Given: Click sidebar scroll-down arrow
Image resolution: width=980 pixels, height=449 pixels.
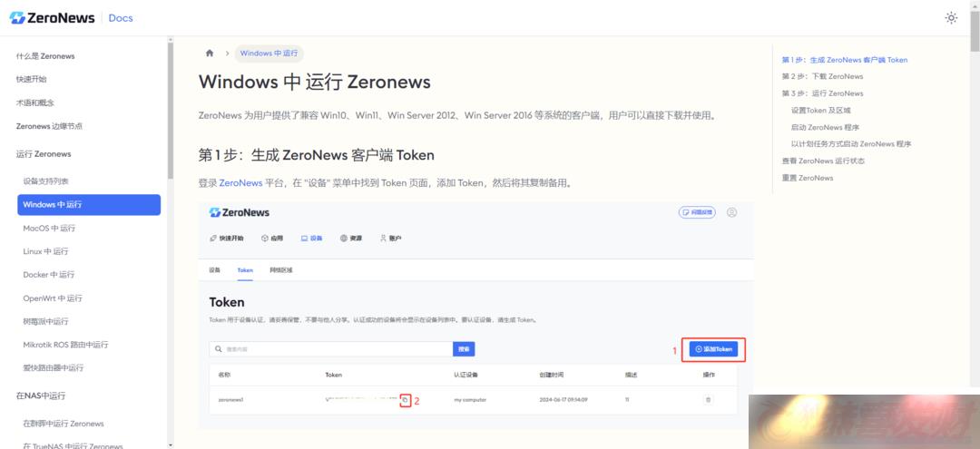Looking at the screenshot, I should [x=170, y=445].
